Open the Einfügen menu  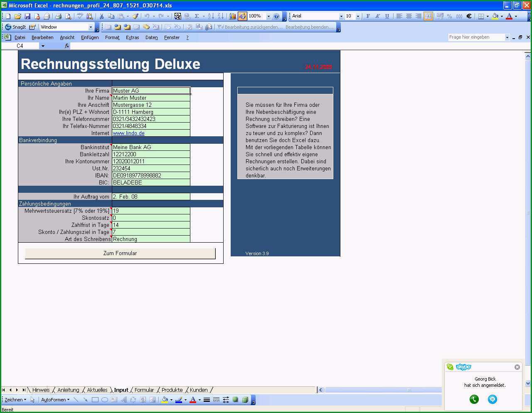coord(90,37)
